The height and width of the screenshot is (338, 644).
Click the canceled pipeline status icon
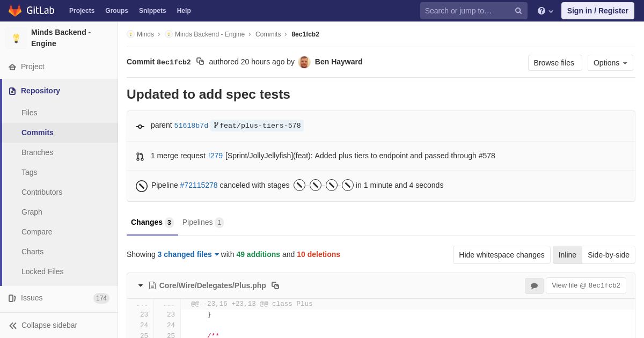[142, 186]
